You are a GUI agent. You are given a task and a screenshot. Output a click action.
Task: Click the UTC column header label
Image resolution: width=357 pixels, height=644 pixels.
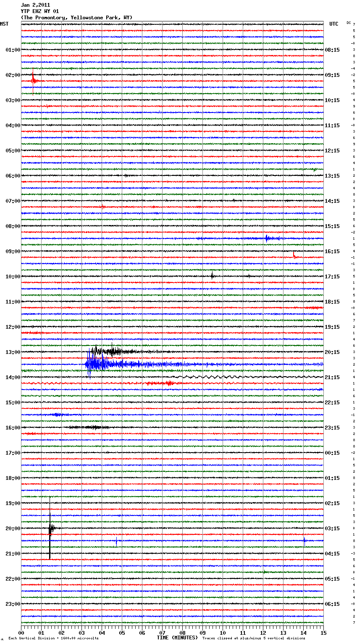(x=334, y=24)
